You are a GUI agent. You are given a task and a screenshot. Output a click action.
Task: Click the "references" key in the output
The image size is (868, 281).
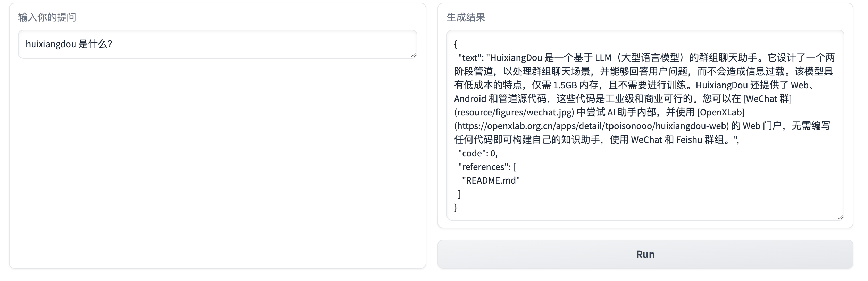(x=484, y=167)
